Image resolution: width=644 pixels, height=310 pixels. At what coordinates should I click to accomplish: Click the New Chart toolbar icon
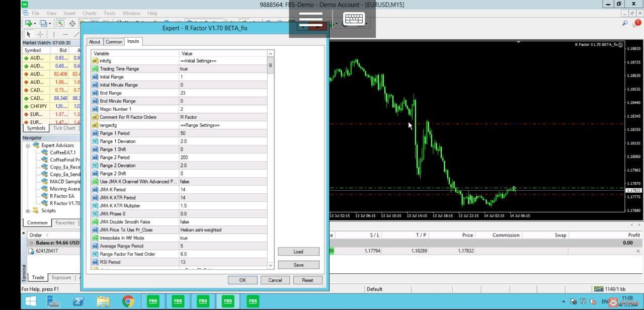click(x=28, y=23)
